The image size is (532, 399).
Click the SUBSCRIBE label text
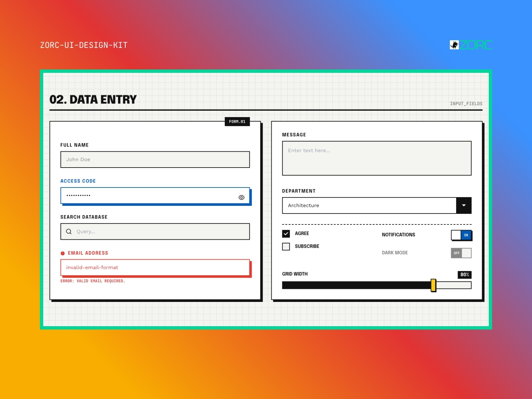(307, 246)
